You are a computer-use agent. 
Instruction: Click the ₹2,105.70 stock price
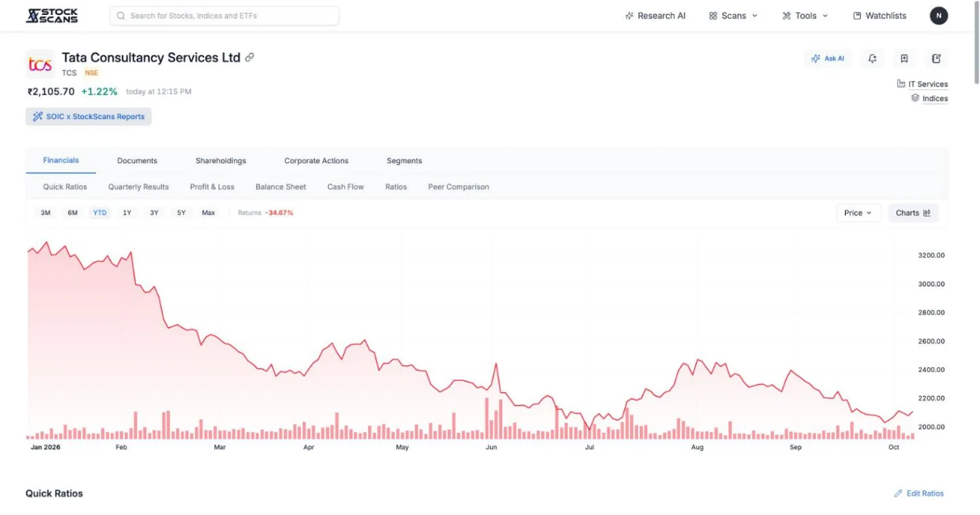[x=51, y=91]
